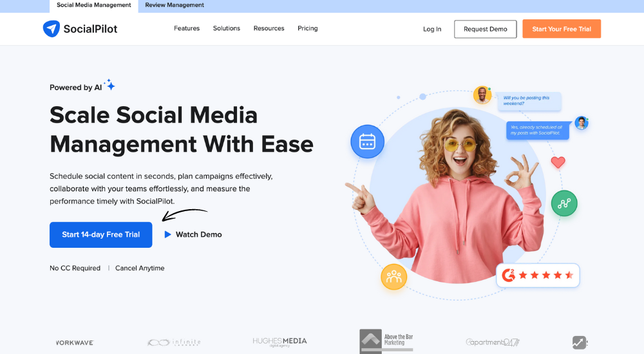Click the SocialPilot paper plane logo

click(52, 29)
